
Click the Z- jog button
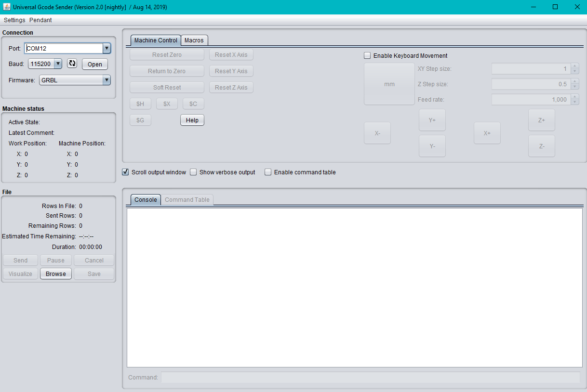point(542,146)
